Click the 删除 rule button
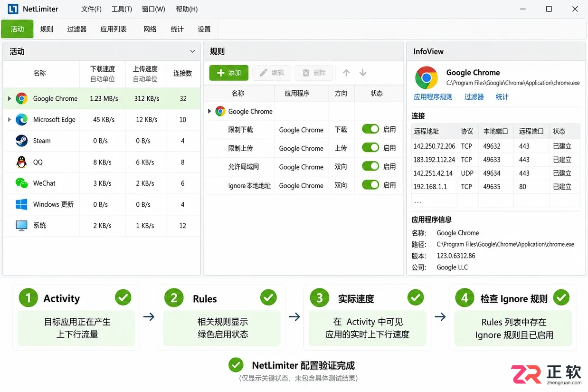This screenshot has height=392, width=588. click(x=314, y=73)
